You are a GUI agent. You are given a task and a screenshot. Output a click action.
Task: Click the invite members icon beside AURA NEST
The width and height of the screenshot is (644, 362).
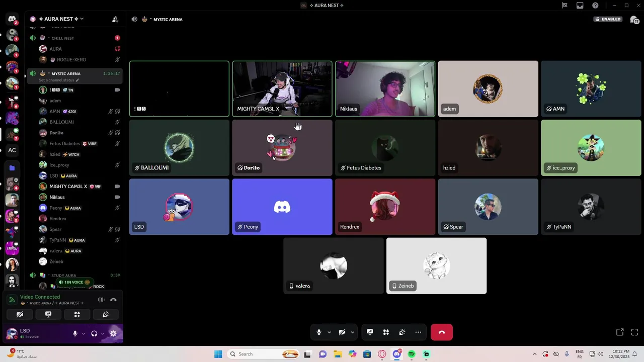115,19
